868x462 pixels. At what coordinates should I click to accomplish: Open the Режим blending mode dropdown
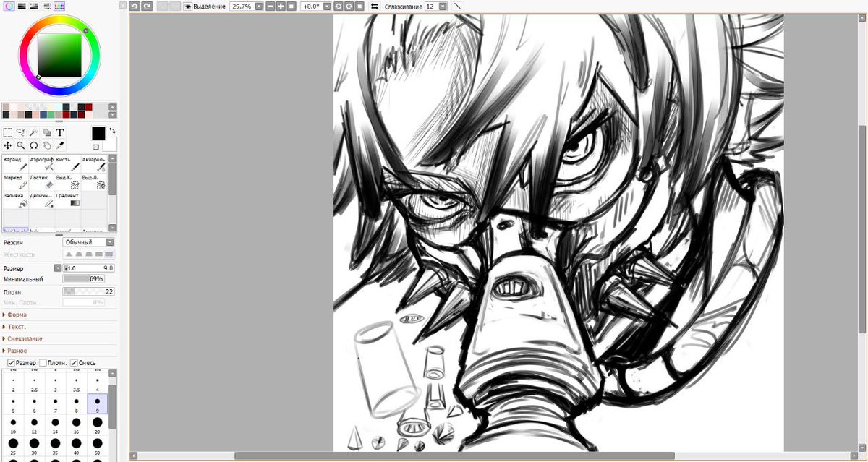pos(88,242)
